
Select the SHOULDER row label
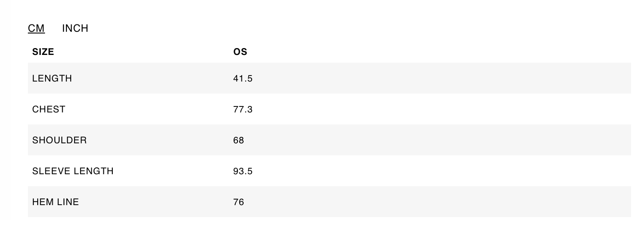pyautogui.click(x=59, y=140)
